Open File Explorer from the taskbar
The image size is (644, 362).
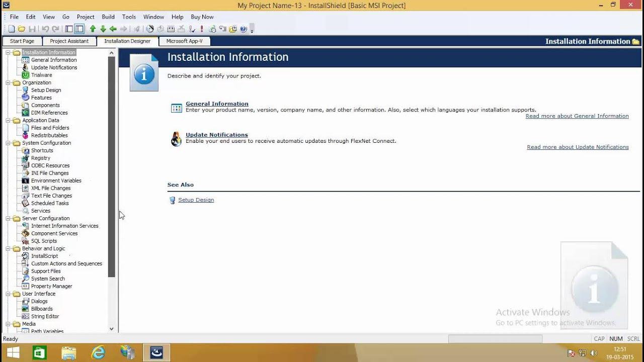[x=69, y=353]
